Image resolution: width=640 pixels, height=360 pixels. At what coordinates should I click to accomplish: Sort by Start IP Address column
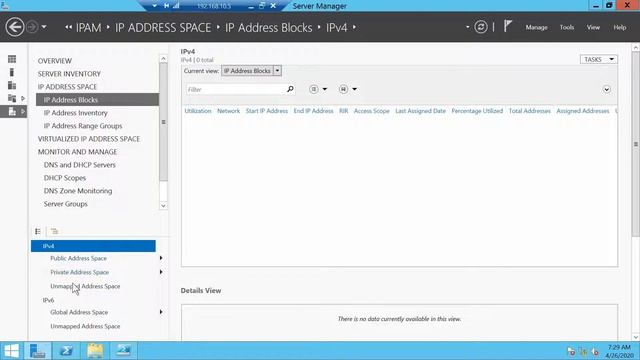tap(267, 111)
